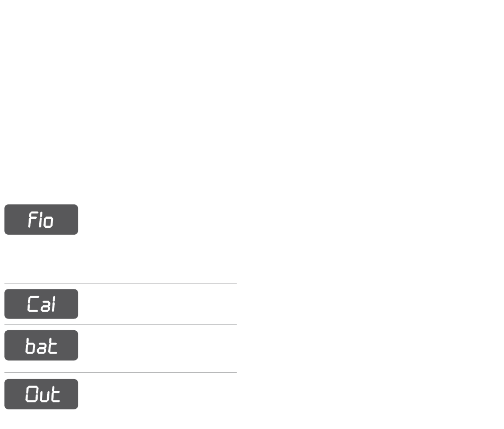This screenshot has width=504, height=429.
Task: Click the letter F in Flo display
Action: pos(32,219)
